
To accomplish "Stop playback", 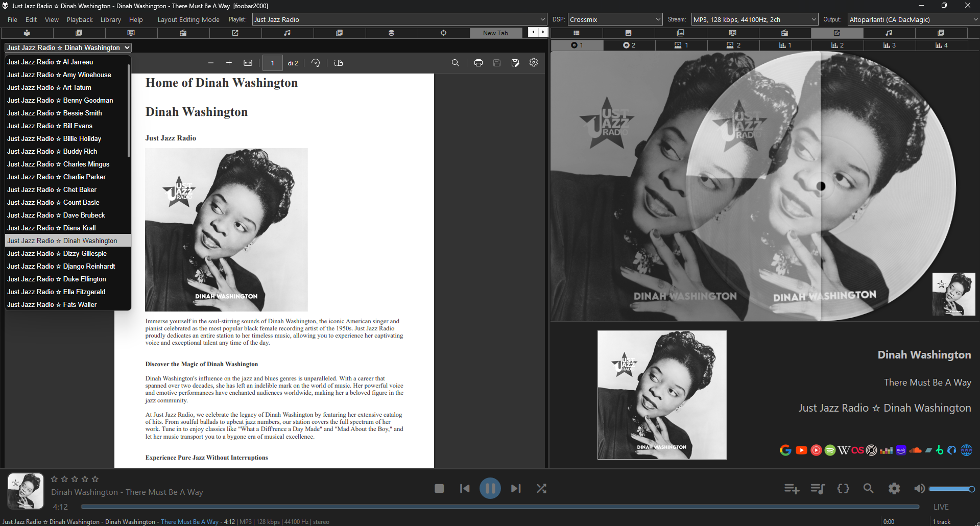I will [439, 488].
